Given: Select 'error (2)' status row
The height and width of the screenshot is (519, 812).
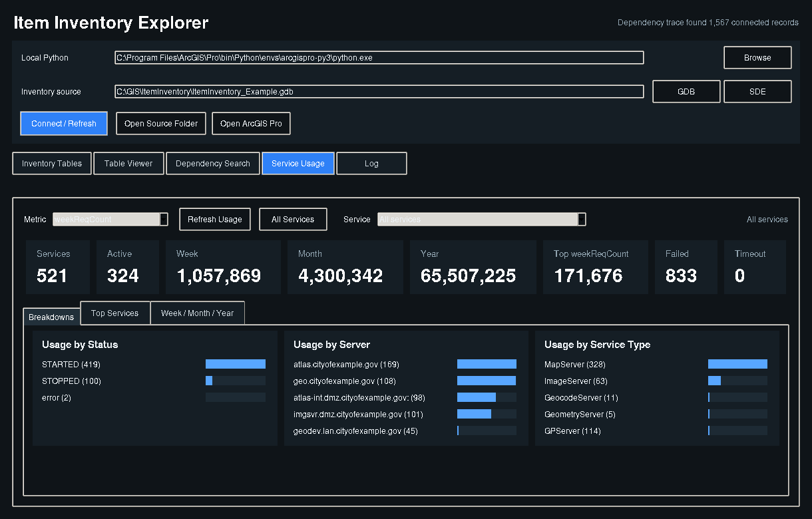Looking at the screenshot, I should tap(154, 398).
